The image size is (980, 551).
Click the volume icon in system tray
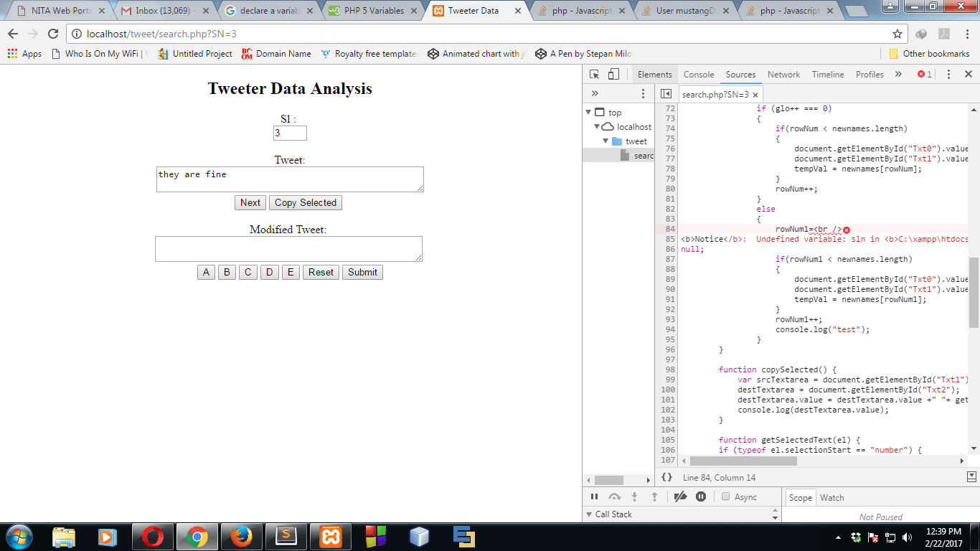click(907, 537)
